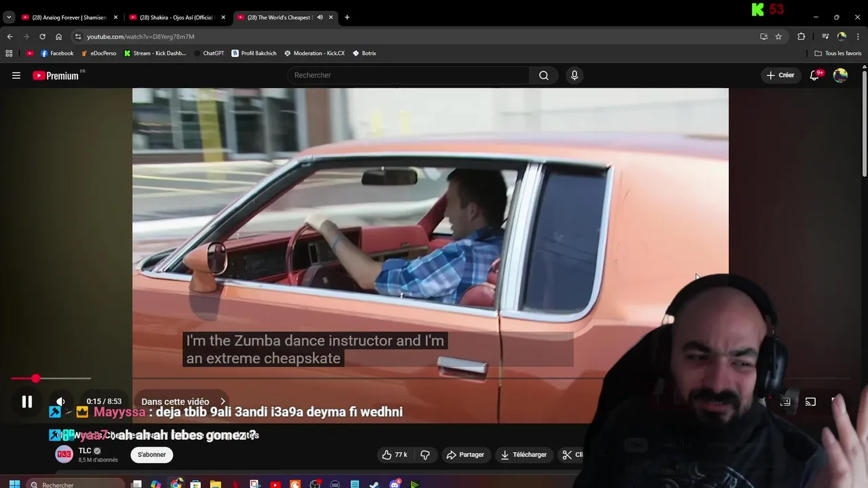Open the Profil Bakchich bookmark

coord(254,53)
